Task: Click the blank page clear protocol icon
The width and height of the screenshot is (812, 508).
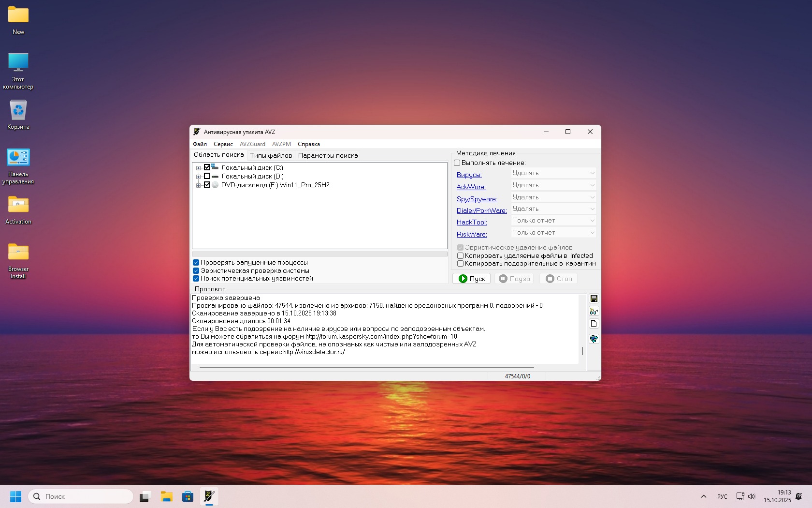Action: click(594, 324)
